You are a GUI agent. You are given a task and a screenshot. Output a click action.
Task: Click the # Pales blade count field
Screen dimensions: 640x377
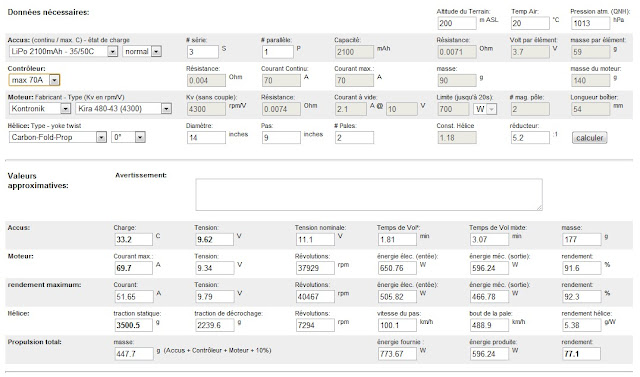354,137
